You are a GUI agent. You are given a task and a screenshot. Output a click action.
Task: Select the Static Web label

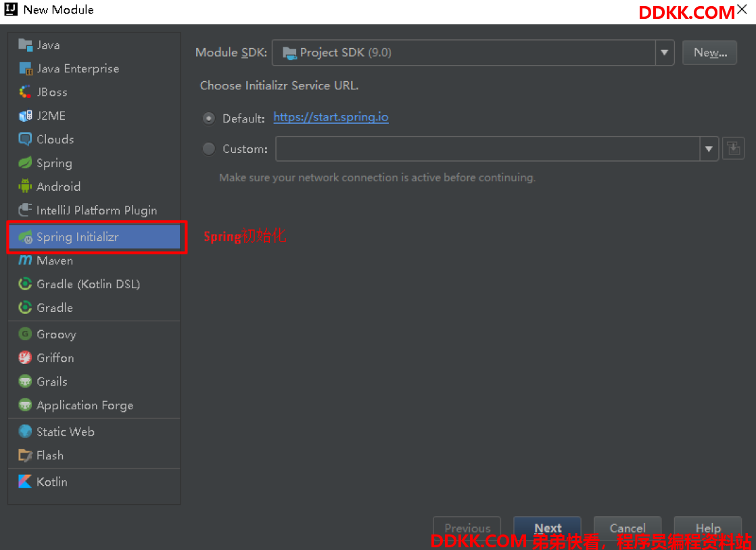click(x=66, y=432)
